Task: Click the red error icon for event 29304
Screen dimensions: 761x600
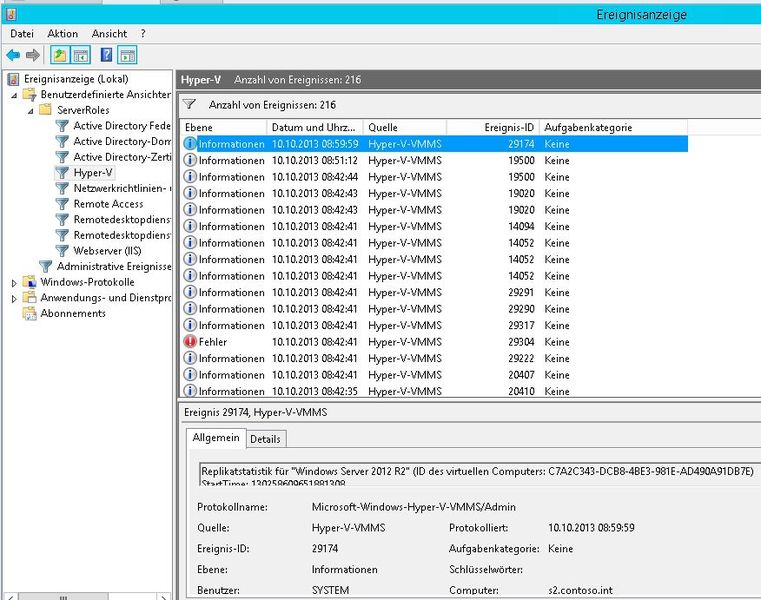Action: point(190,342)
